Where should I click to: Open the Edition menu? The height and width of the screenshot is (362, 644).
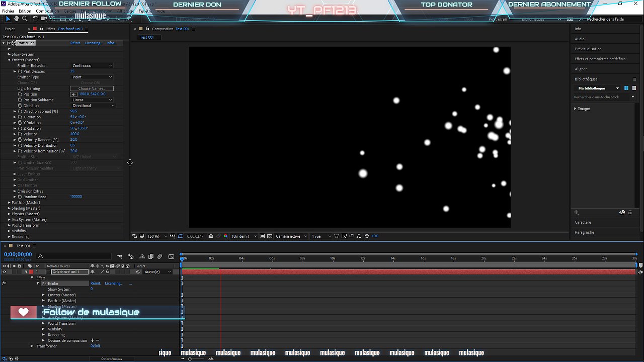(x=25, y=11)
